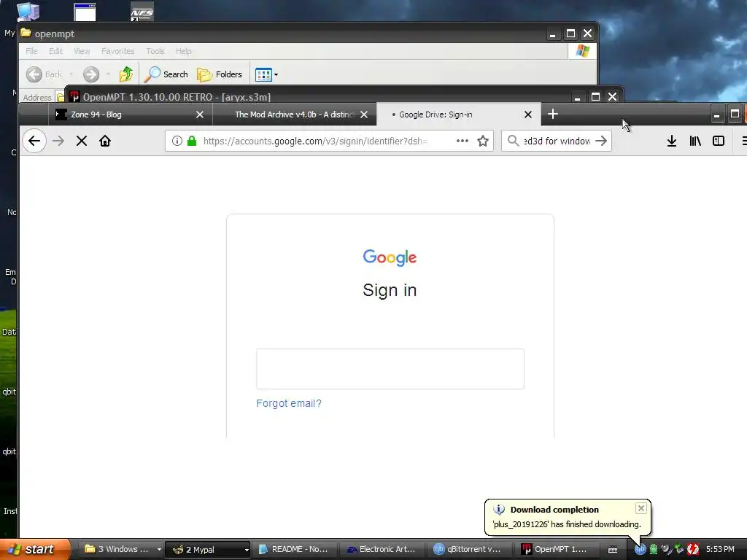Submit search with the arrow button

pos(601,141)
